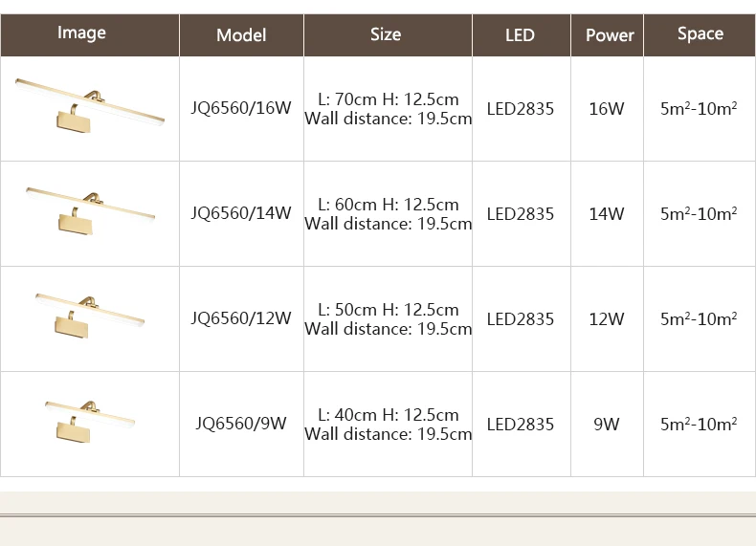The width and height of the screenshot is (756, 546).
Task: Click the 50cm gold lamp image
Action: pyautogui.click(x=90, y=316)
